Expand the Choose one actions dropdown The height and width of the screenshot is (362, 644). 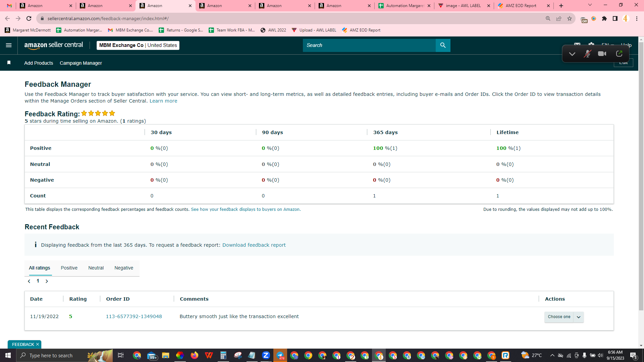pyautogui.click(x=579, y=317)
